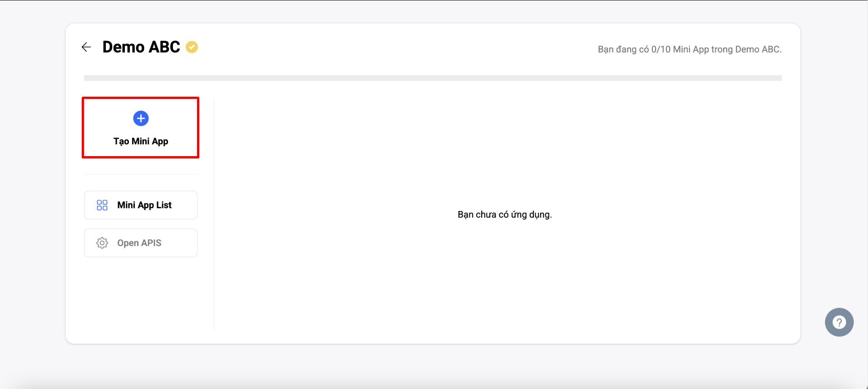This screenshot has width=868, height=389.
Task: Click the word "APIS" in Open APIS
Action: tap(151, 243)
